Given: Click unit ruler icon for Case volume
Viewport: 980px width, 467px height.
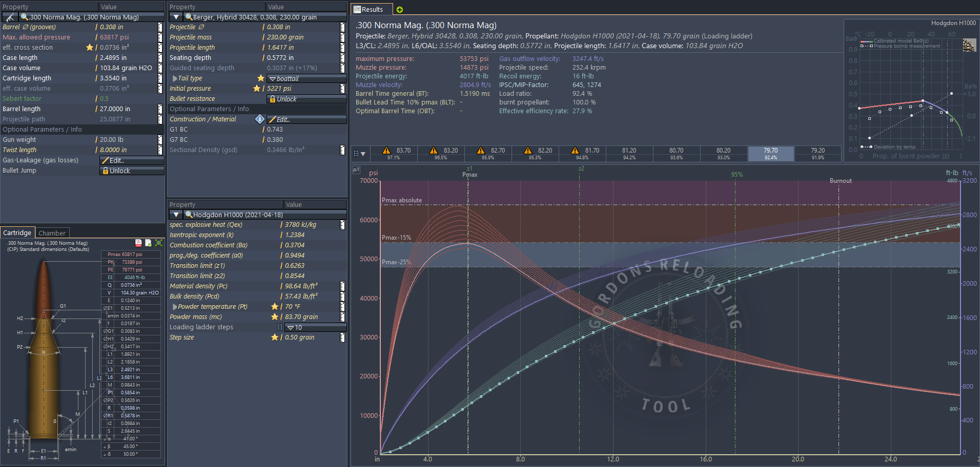Looking at the screenshot, I should [x=160, y=68].
